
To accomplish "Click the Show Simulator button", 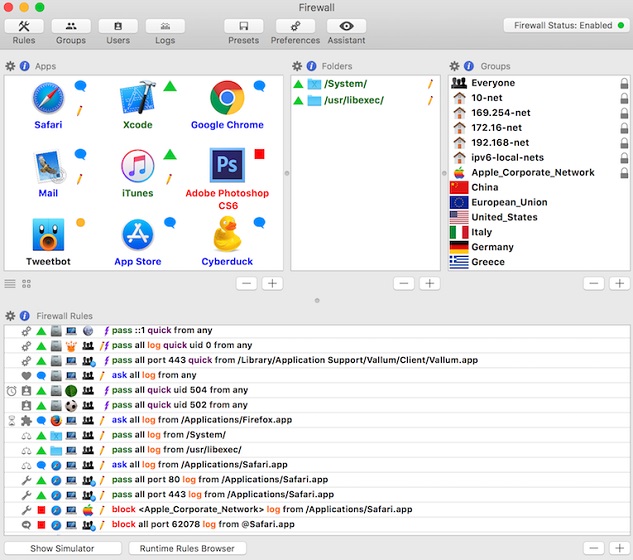I will pyautogui.click(x=62, y=548).
